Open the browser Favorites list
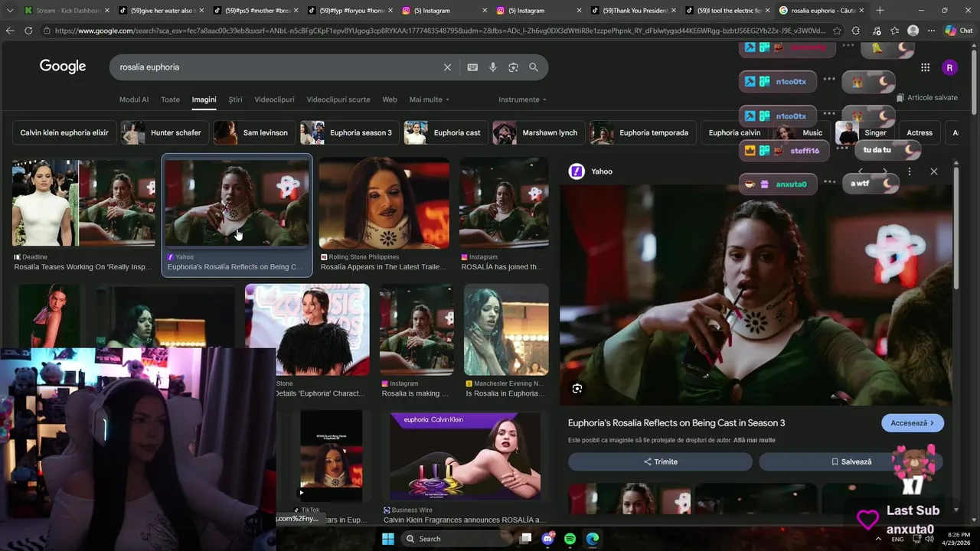This screenshot has width=980, height=551. point(894,31)
